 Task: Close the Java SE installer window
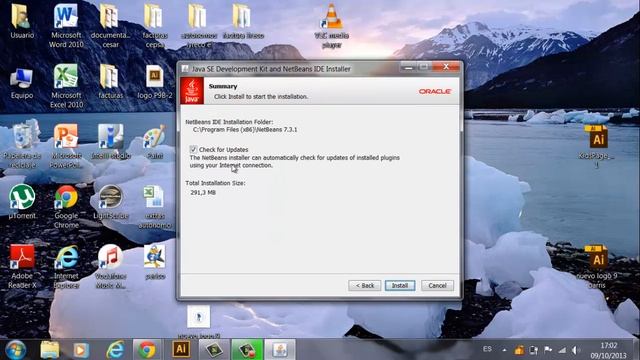click(446, 67)
